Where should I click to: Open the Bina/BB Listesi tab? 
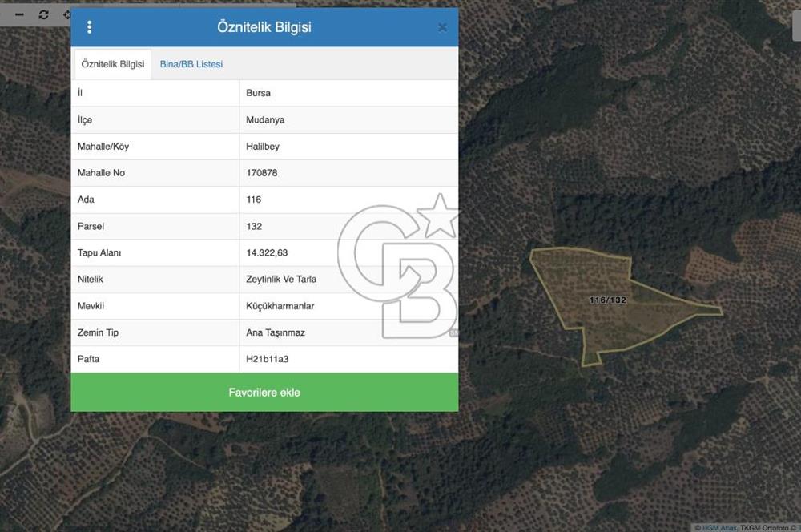coord(191,64)
